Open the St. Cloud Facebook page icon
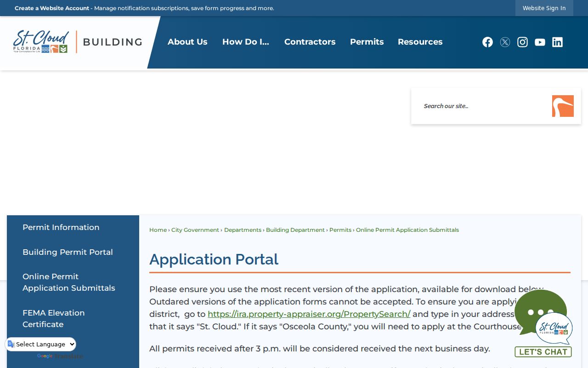Image resolution: width=588 pixels, height=368 pixels. [x=487, y=42]
